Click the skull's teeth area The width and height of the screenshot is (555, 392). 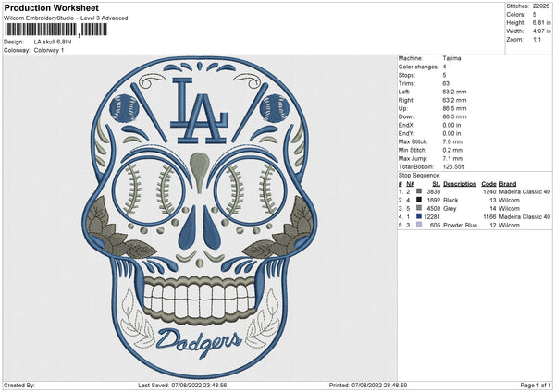click(x=197, y=298)
